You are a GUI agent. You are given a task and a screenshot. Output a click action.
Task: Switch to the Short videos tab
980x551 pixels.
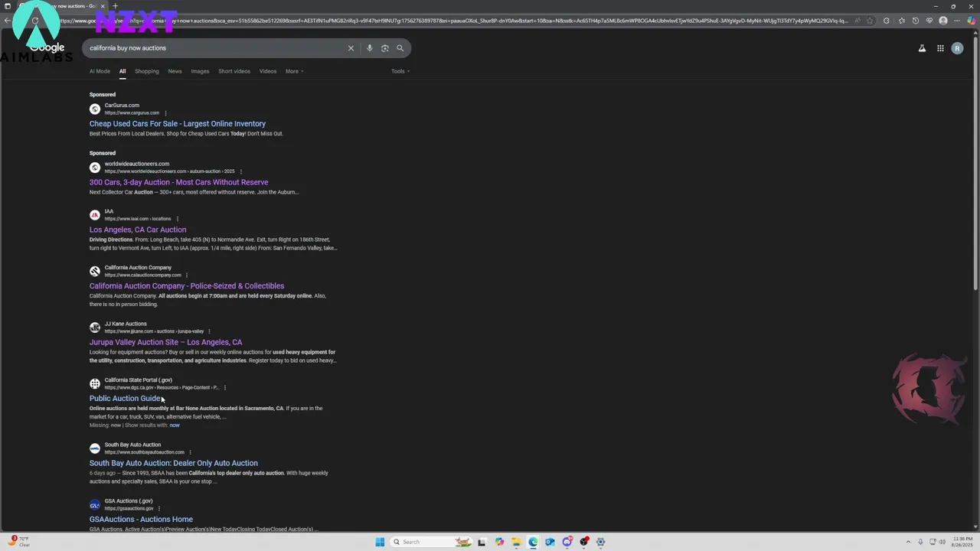tap(234, 71)
